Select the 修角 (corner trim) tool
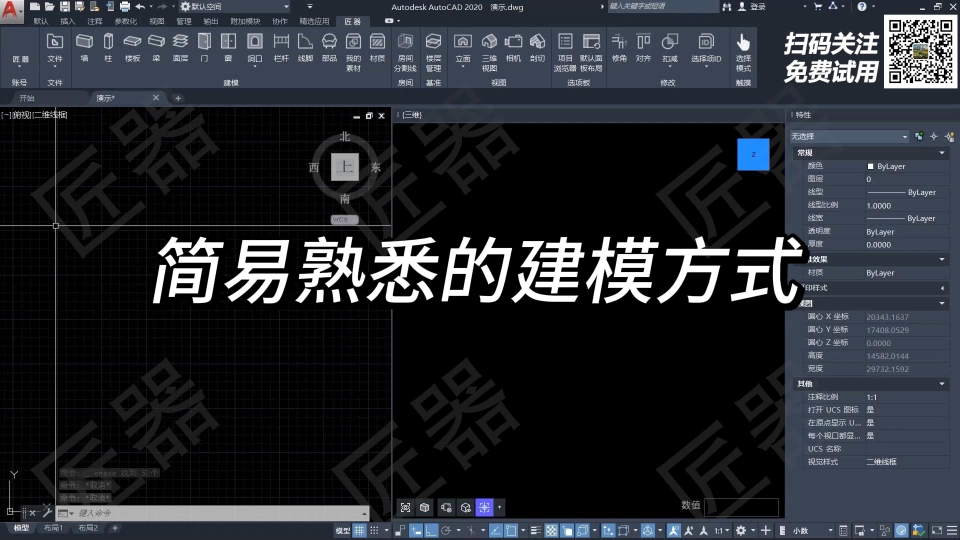 [x=619, y=48]
